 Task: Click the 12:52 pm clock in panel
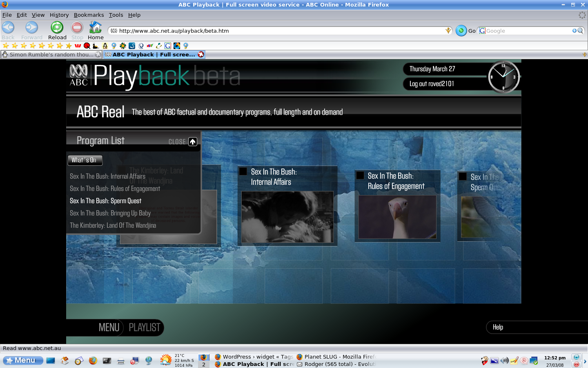(555, 358)
